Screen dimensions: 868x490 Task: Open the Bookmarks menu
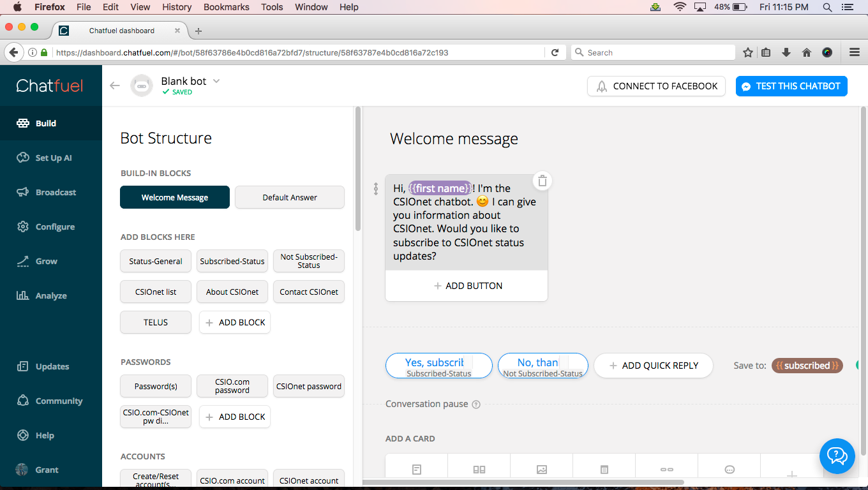[x=226, y=7]
